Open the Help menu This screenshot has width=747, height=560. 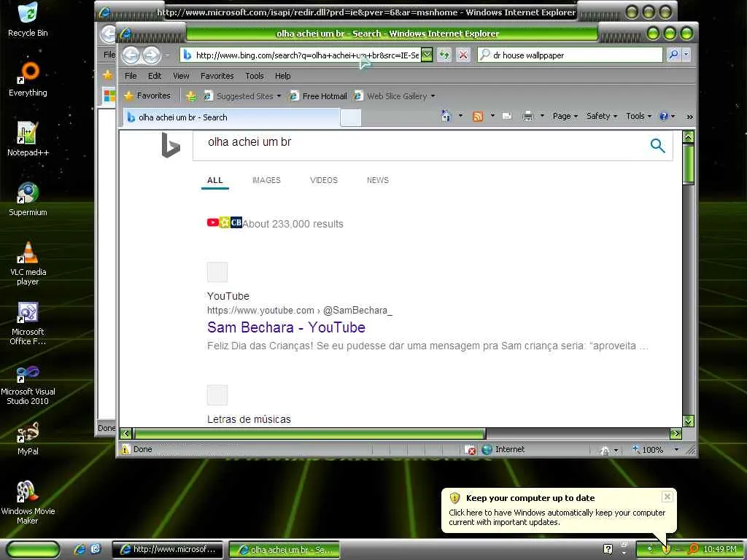click(282, 76)
